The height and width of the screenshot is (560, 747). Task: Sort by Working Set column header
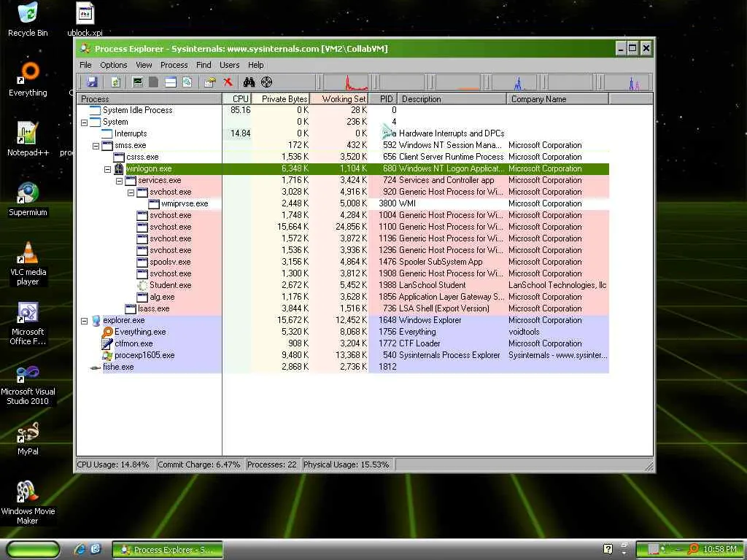click(x=339, y=99)
